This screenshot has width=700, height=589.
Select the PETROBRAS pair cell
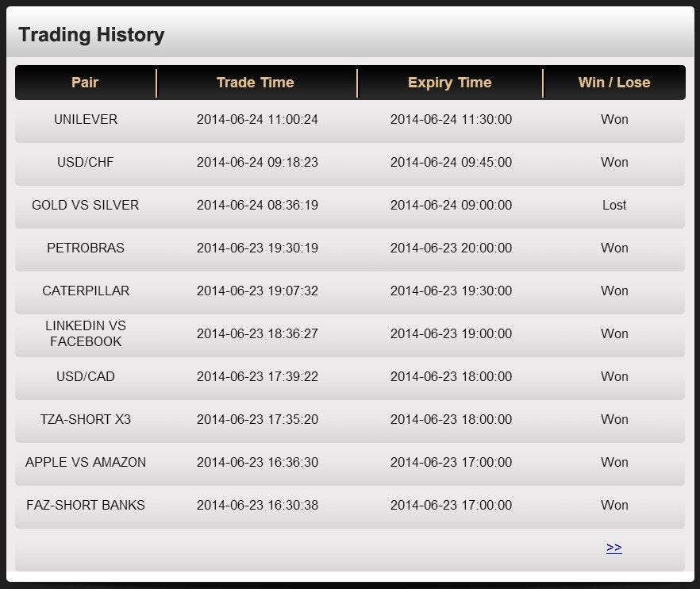click(86, 248)
